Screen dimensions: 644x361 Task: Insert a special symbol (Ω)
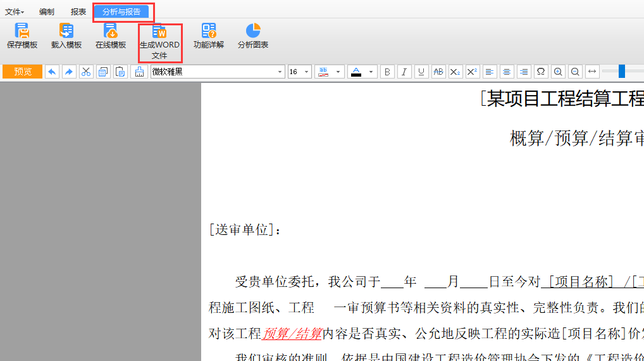(540, 72)
